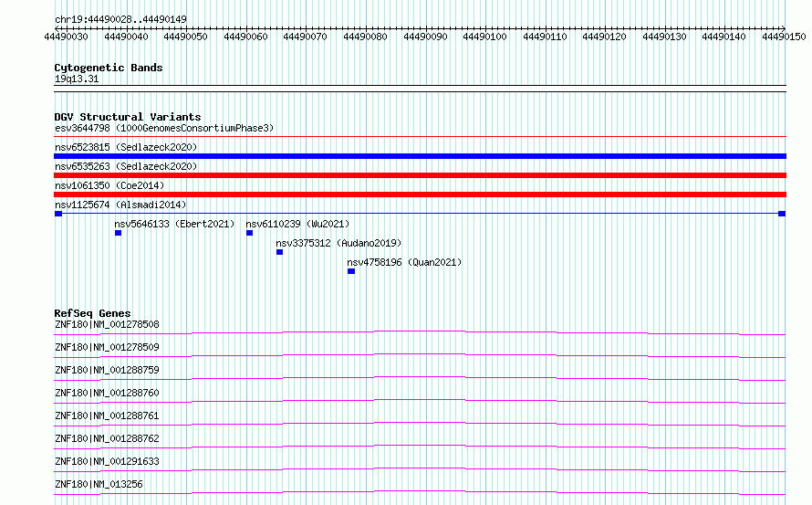Click ruler position 44490130
Image resolution: width=812 pixels, height=505 pixels.
click(664, 37)
